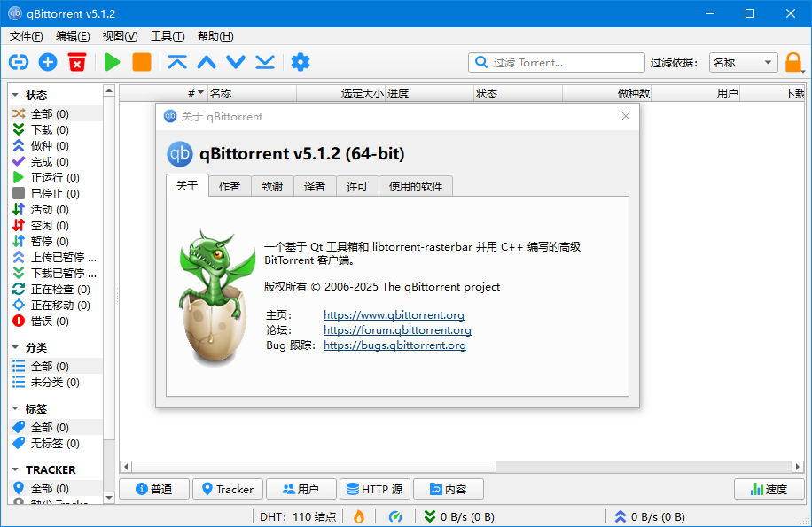Move torrent down in queue
812x527 pixels.
coord(236,63)
